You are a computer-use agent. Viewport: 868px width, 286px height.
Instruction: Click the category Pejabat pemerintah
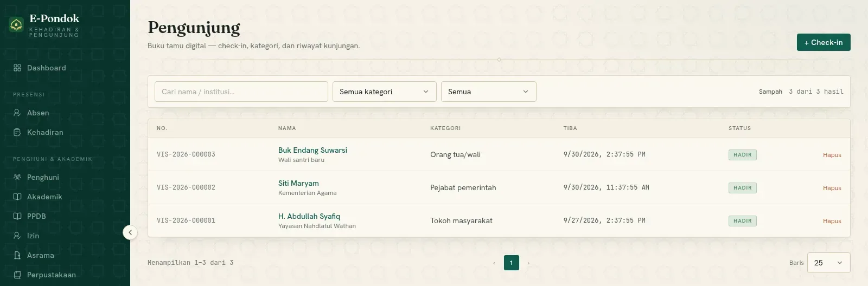pyautogui.click(x=463, y=187)
